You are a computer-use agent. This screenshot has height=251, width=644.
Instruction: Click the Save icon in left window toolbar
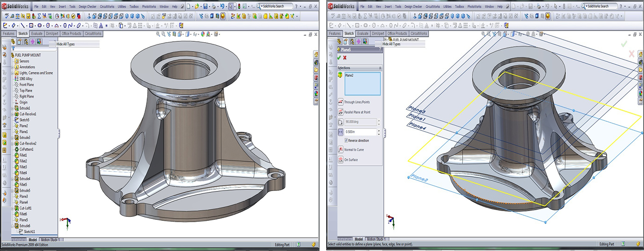[x=205, y=7]
